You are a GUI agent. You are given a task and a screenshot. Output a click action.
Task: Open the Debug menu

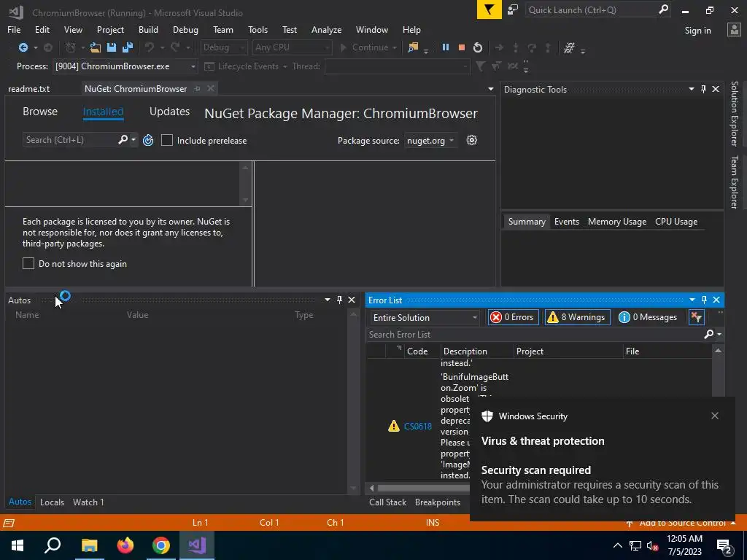[185, 29]
